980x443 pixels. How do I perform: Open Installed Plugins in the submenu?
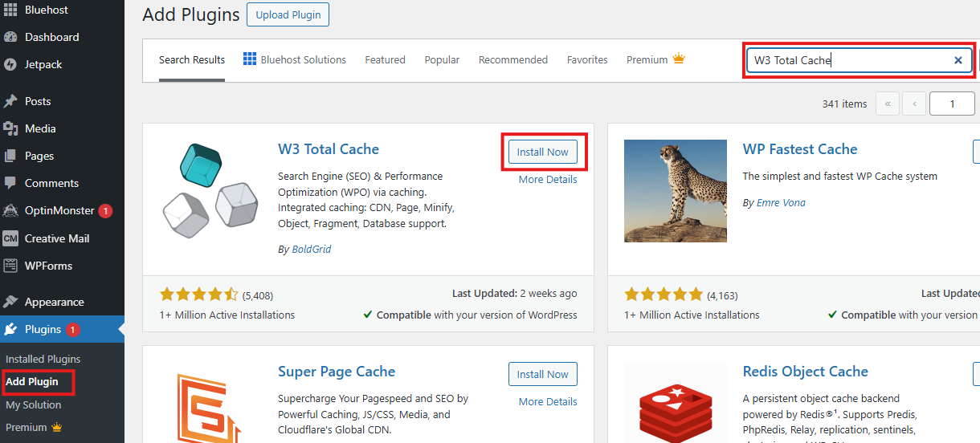(x=43, y=359)
